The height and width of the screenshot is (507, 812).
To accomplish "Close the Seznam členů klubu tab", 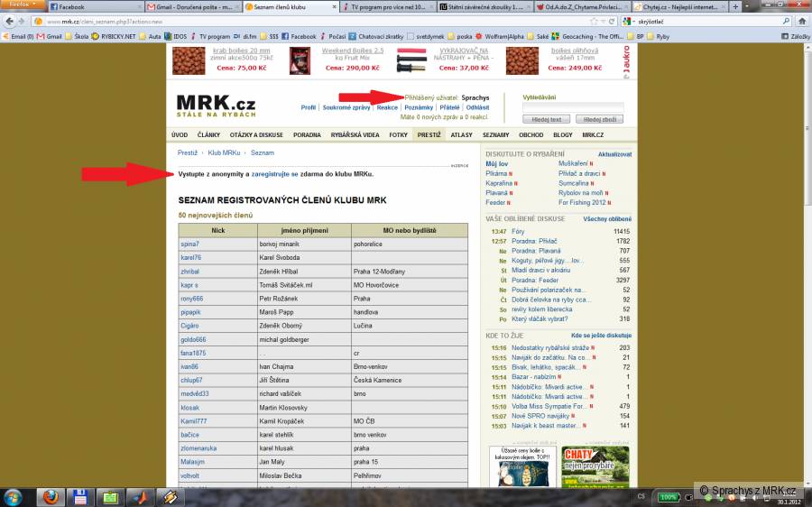I will click(334, 7).
